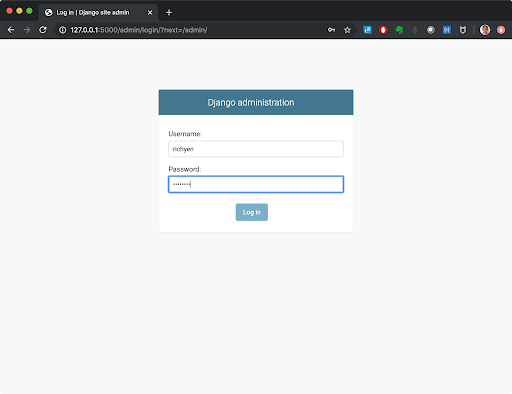Screen dimensions: 512x394
Task: Click the Username input field
Action: tap(256, 149)
